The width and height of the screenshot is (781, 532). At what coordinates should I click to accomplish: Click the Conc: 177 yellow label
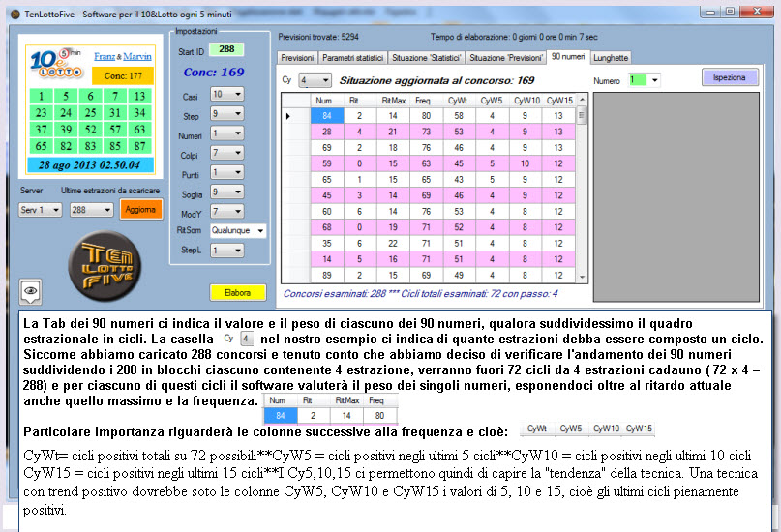tap(123, 75)
